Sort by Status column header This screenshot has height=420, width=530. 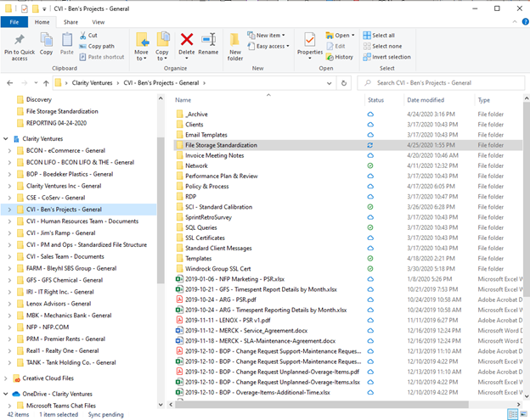(x=376, y=100)
